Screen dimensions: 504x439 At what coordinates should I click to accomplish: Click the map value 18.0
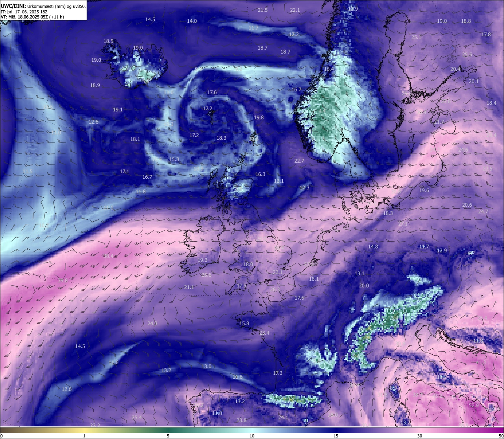(248, 265)
